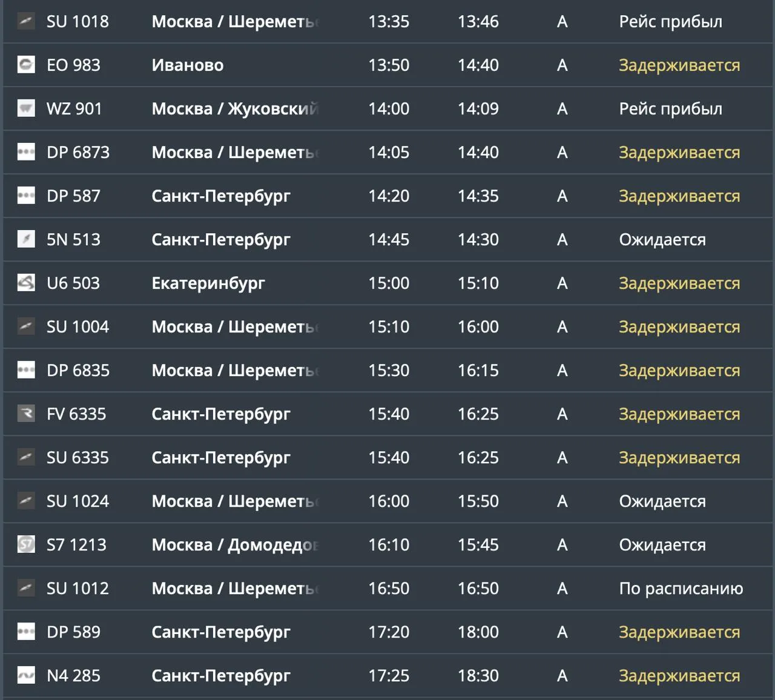Click the Pobeda logo beside DP 6873
775x700 pixels.
coord(26,152)
